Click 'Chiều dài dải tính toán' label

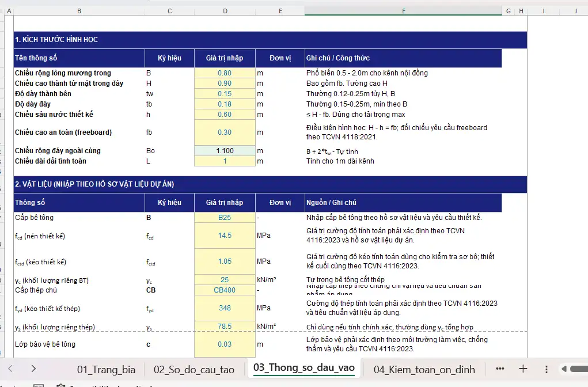(51, 161)
